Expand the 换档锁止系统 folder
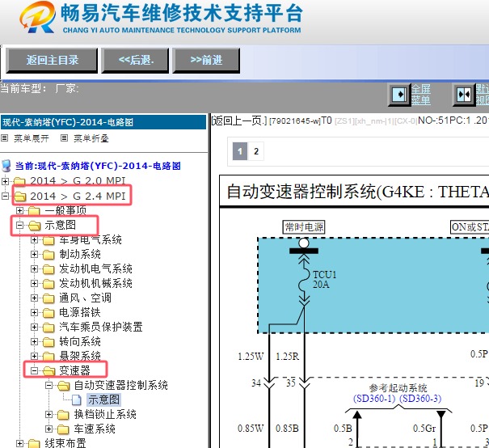 (x=49, y=414)
